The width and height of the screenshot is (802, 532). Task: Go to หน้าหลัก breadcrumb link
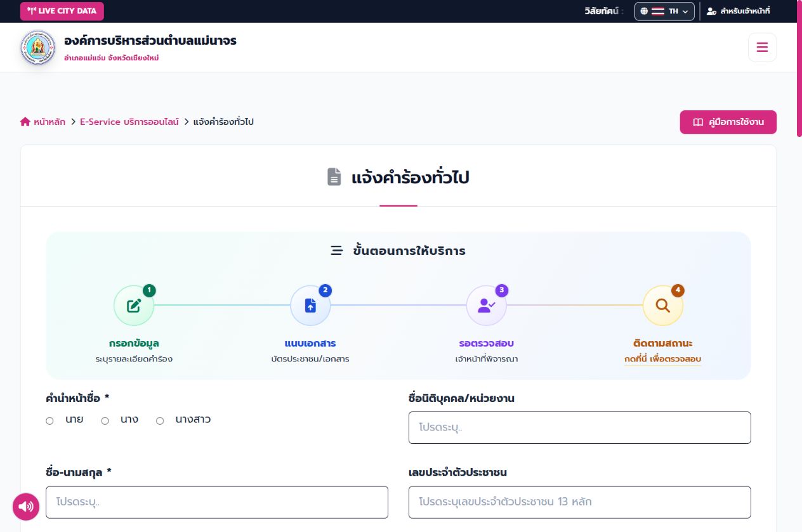[49, 122]
